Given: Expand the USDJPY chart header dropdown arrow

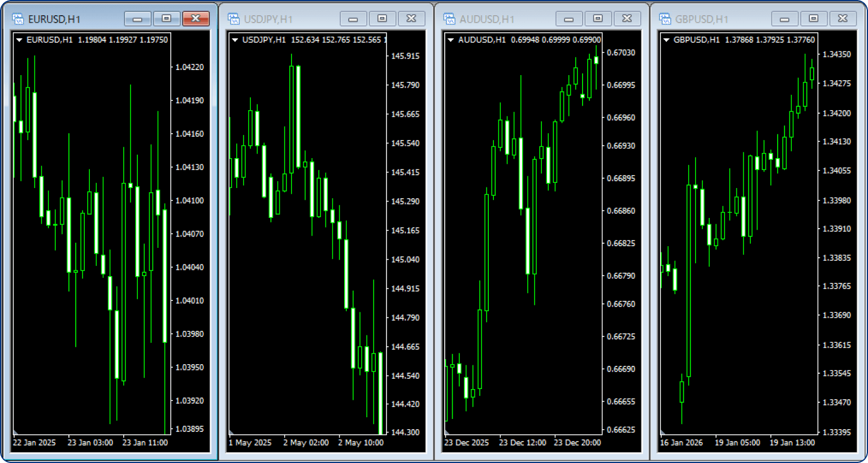Looking at the screenshot, I should pos(235,40).
